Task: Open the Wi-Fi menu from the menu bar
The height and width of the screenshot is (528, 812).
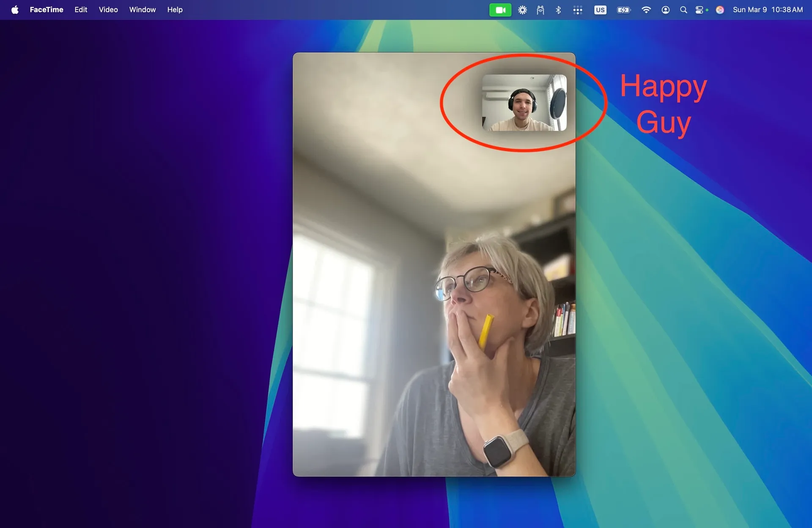Action: tap(646, 9)
